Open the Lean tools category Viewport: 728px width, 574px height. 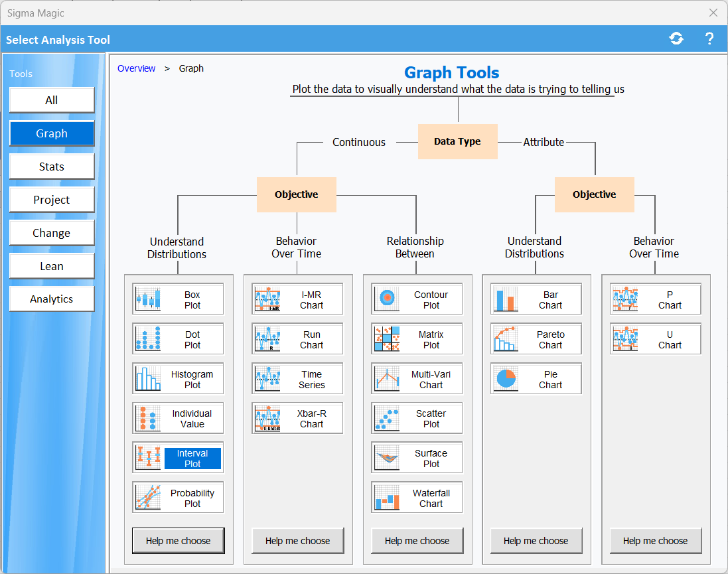point(52,266)
